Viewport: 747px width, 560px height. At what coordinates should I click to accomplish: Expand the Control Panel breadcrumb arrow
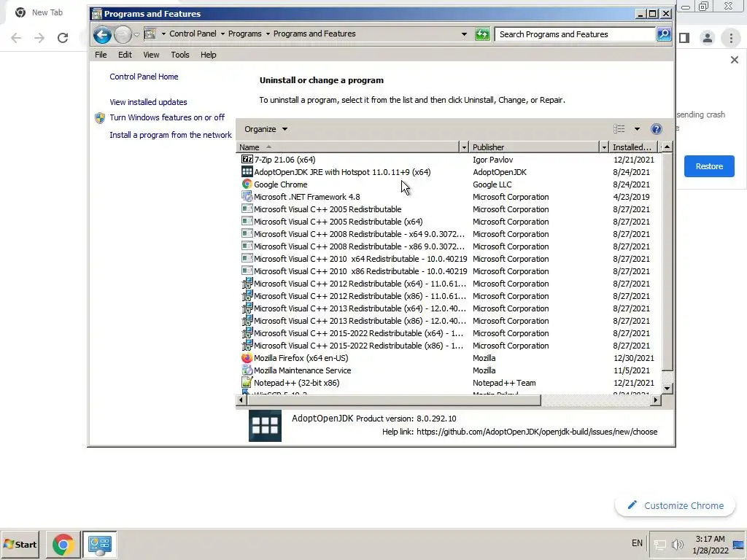[222, 34]
